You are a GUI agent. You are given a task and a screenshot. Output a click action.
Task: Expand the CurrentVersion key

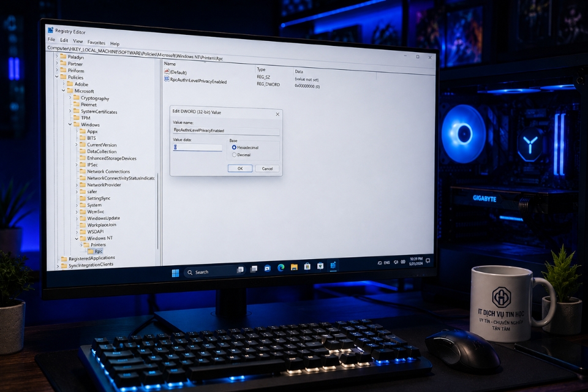(x=77, y=145)
